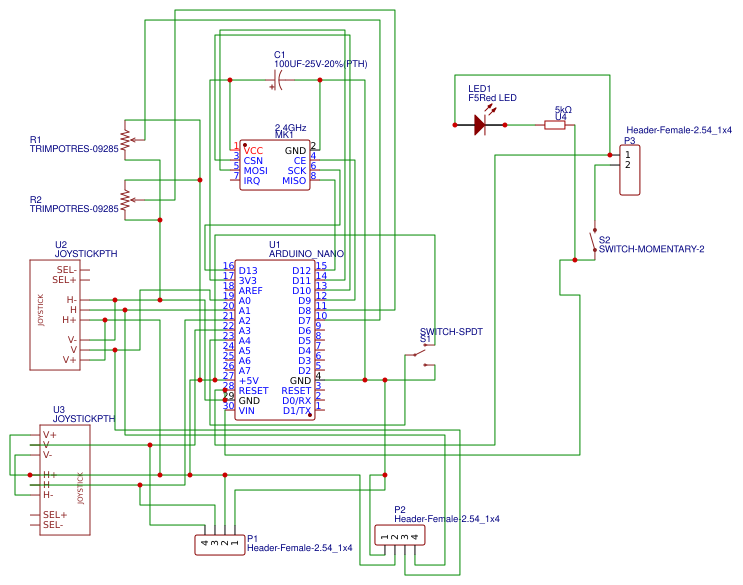Click the CE pin on MK1
The width and height of the screenshot is (743, 585).
coord(299,161)
